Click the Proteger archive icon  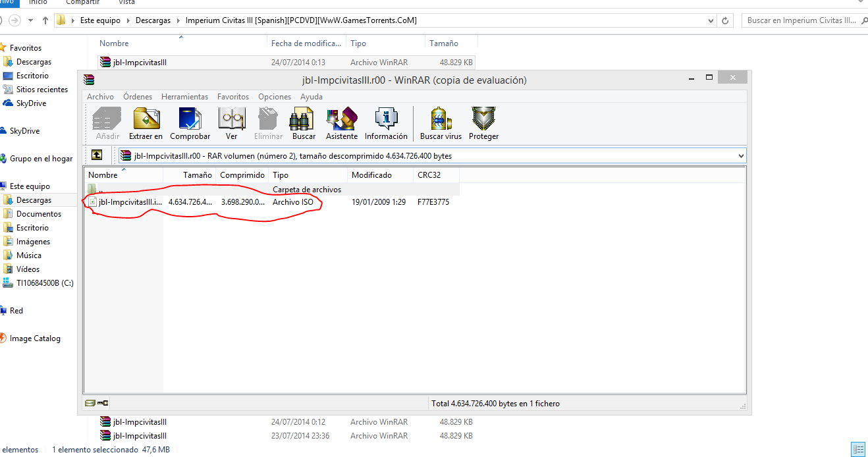point(483,123)
